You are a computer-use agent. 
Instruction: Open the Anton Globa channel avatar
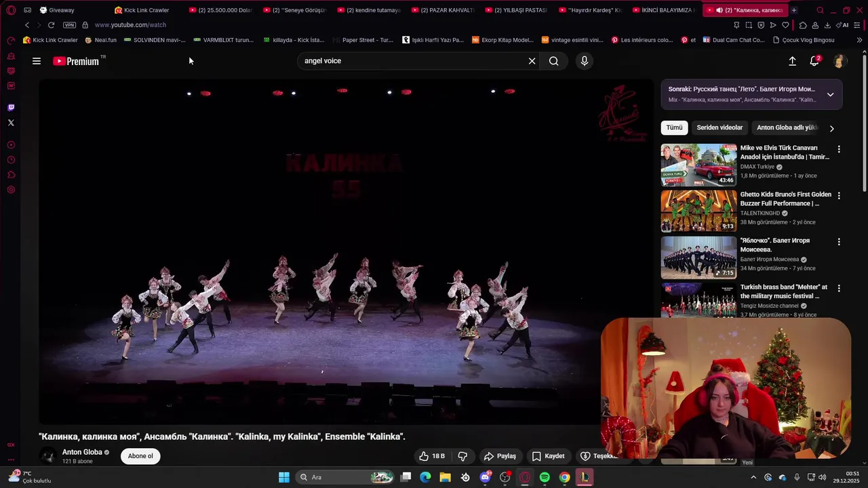47,456
